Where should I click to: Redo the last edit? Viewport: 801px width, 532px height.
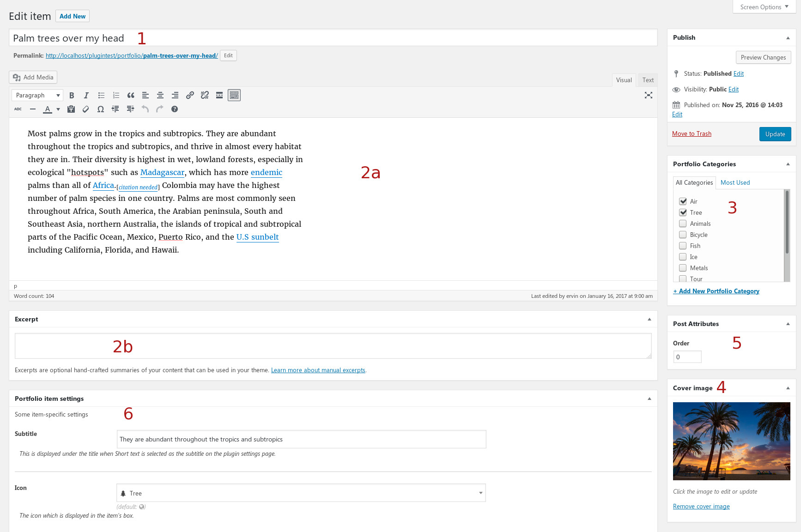tap(160, 109)
